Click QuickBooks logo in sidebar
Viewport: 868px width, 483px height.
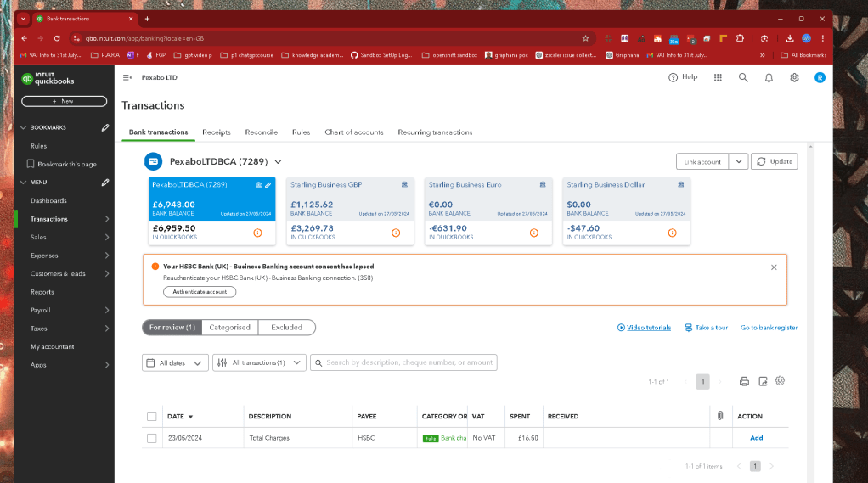pyautogui.click(x=48, y=79)
